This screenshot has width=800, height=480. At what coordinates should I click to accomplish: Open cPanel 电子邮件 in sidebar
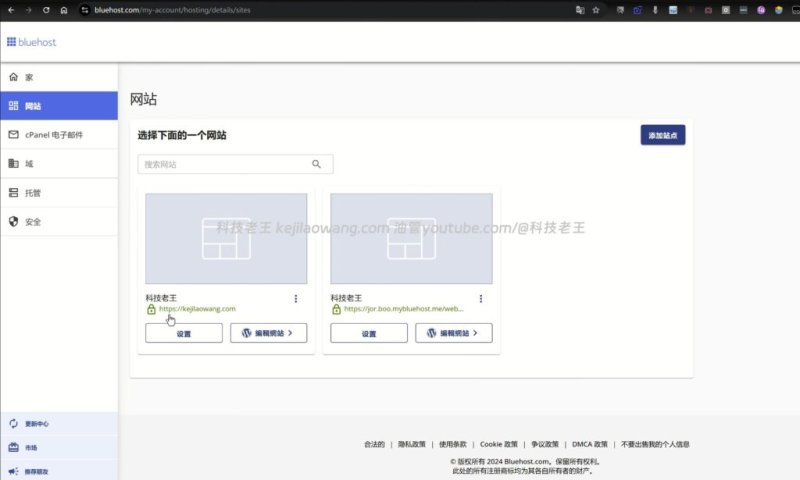[x=59, y=135]
